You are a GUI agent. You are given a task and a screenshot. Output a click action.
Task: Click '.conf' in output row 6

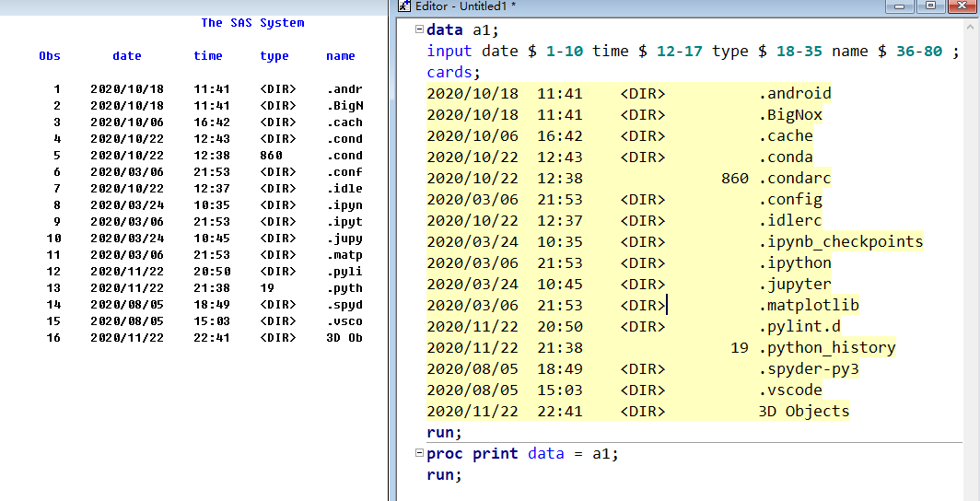coord(344,172)
